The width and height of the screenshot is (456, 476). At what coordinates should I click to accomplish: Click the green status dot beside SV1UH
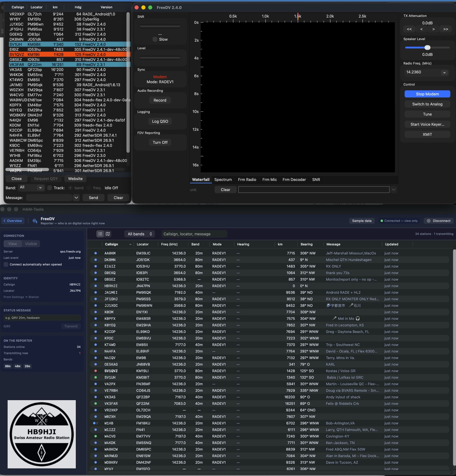tap(95, 377)
